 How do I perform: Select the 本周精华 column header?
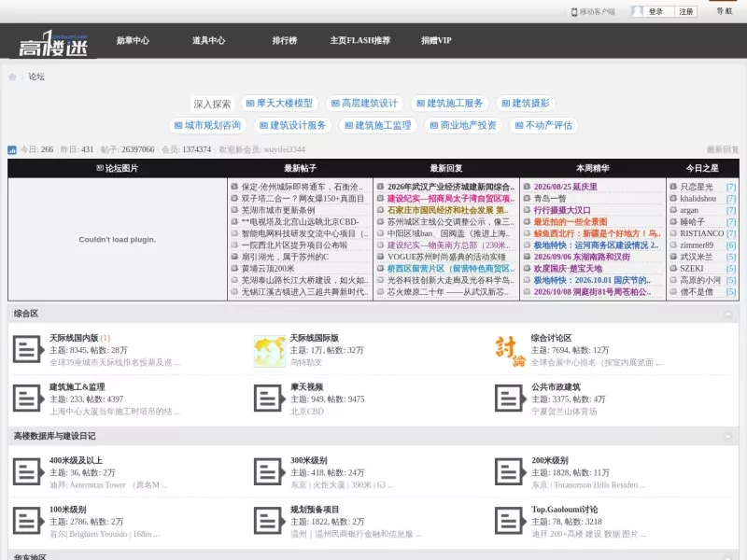tap(593, 168)
